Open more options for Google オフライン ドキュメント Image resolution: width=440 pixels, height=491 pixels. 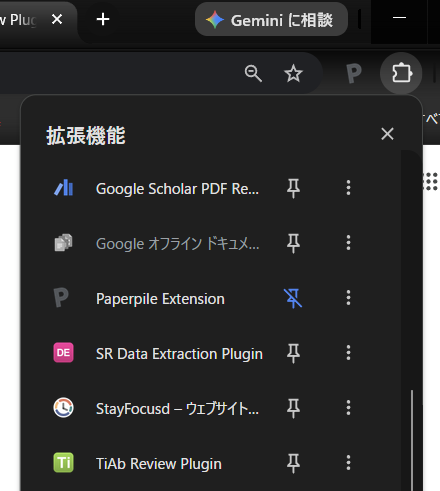click(x=348, y=243)
